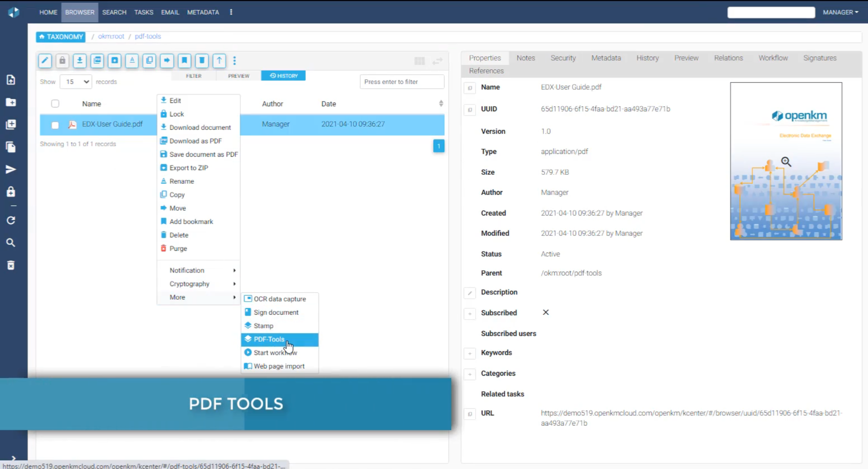The height and width of the screenshot is (469, 868).
Task: Select the Edit pencil tool in toolbar
Action: [45, 61]
